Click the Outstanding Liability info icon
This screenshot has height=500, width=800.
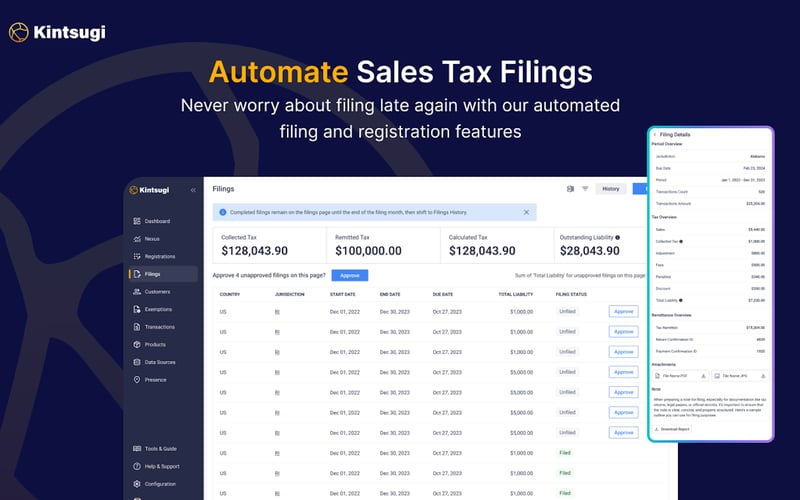click(617, 237)
